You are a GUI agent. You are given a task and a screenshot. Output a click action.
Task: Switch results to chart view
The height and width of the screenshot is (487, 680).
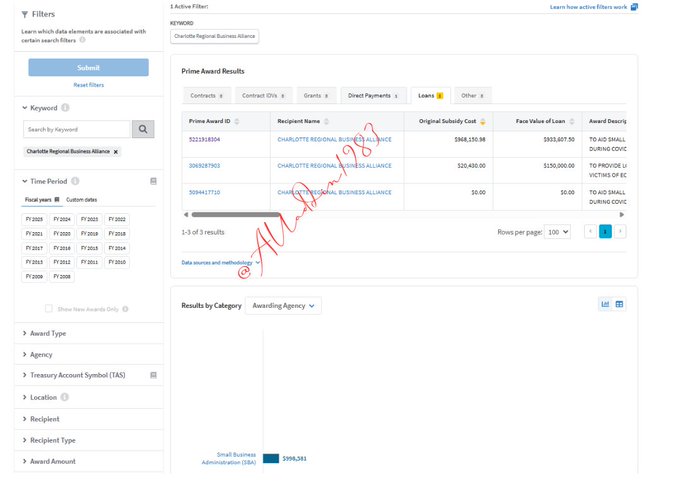pos(605,304)
